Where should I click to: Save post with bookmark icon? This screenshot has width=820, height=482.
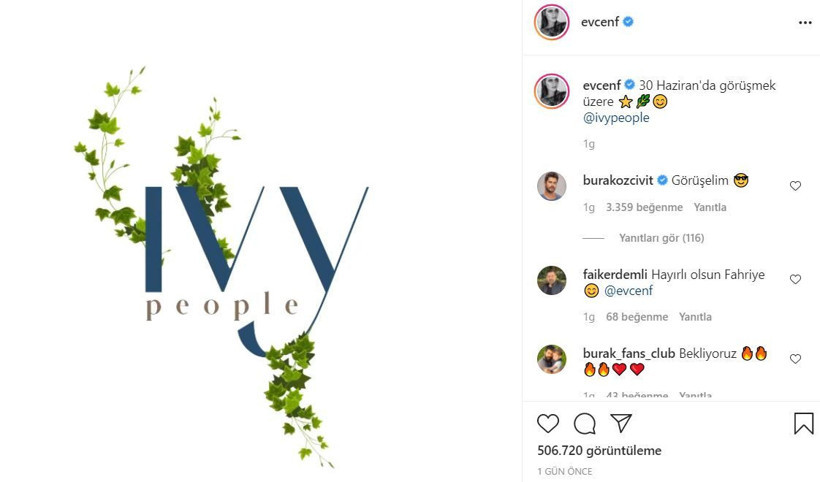(804, 423)
